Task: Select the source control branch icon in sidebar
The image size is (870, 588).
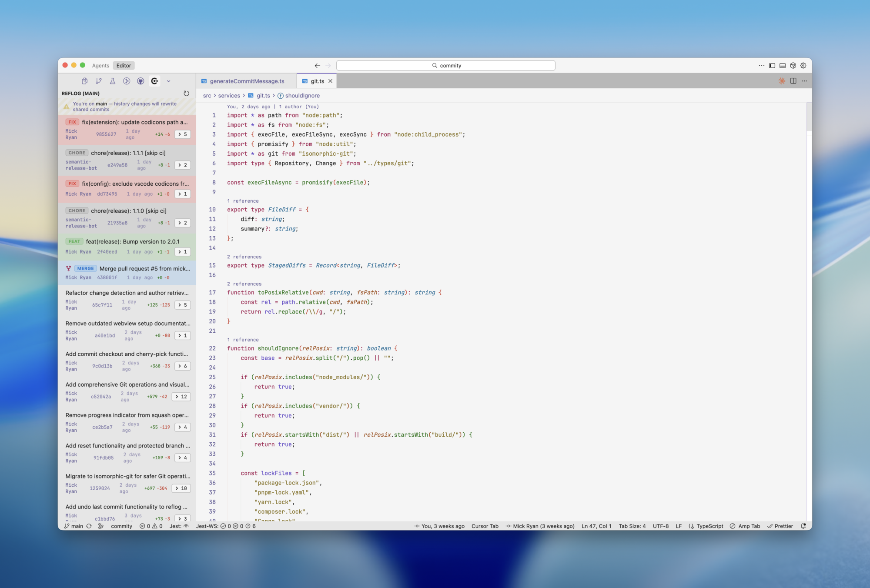Action: click(x=99, y=81)
